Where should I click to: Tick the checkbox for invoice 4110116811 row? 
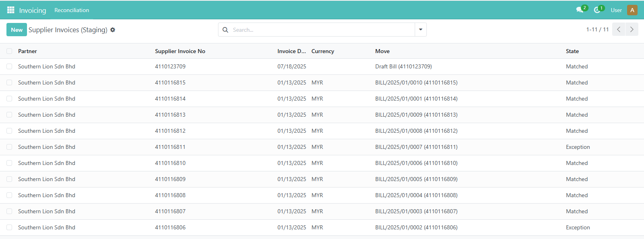[9, 147]
